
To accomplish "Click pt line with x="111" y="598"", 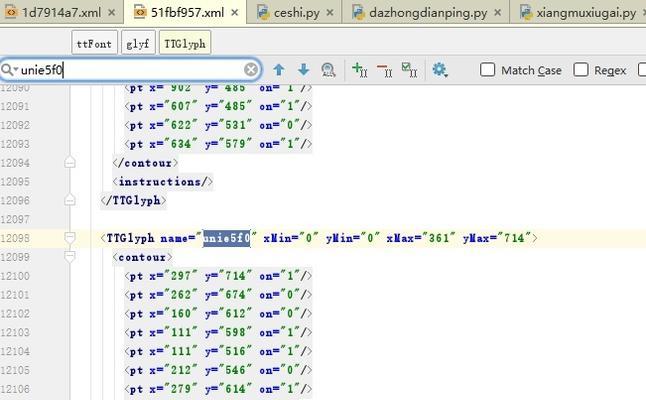I will [x=218, y=332].
